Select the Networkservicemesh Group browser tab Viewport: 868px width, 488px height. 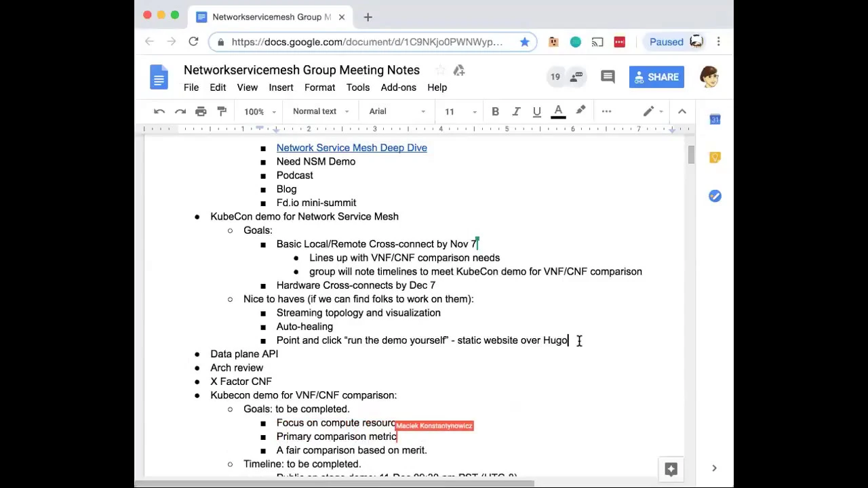point(270,17)
